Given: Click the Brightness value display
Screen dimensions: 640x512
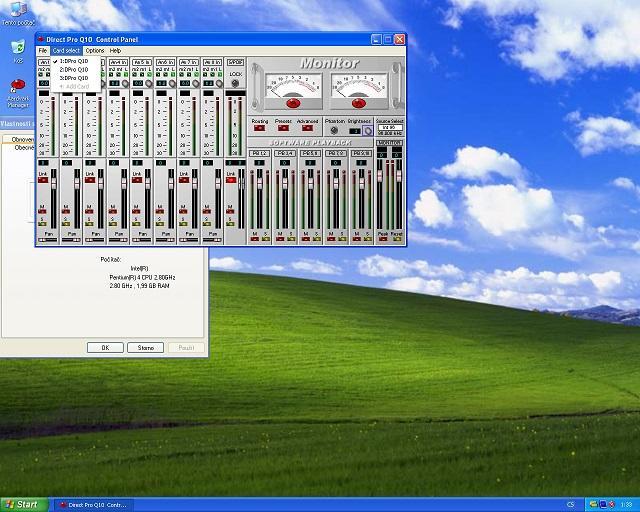Looking at the screenshot, I should point(355,131).
